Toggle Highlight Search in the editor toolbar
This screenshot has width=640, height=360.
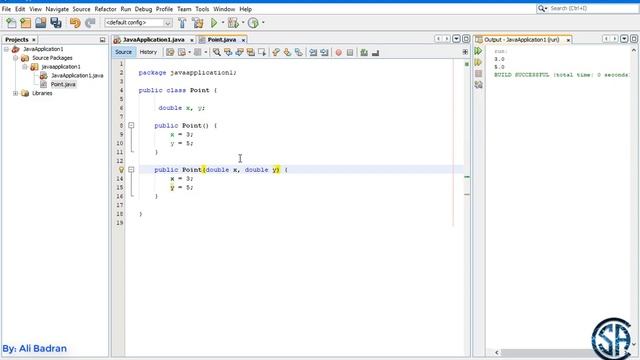click(x=251, y=52)
